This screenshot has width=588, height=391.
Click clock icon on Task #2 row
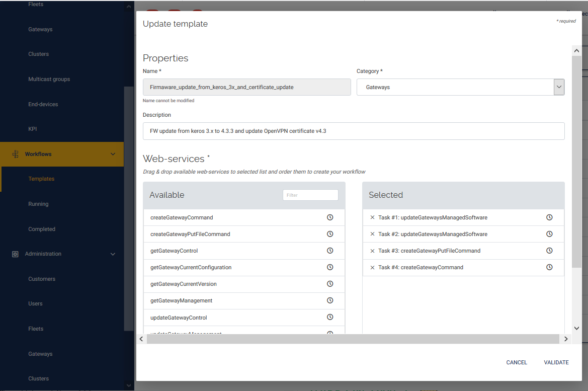549,234
